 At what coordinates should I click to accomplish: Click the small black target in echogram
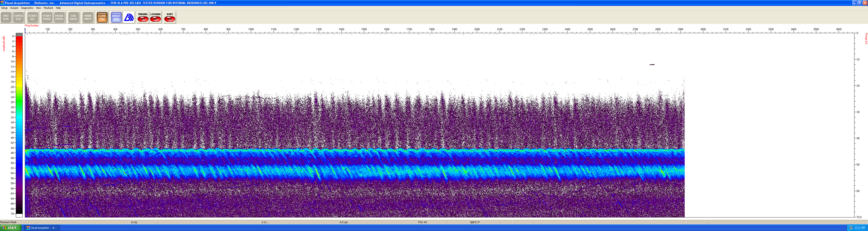652,65
